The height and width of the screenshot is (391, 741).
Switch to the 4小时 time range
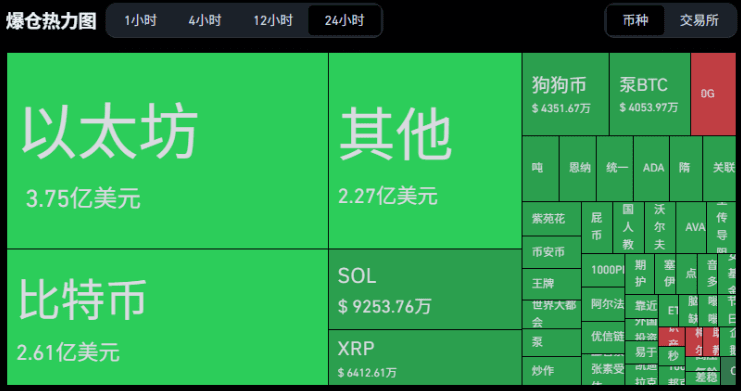point(205,21)
